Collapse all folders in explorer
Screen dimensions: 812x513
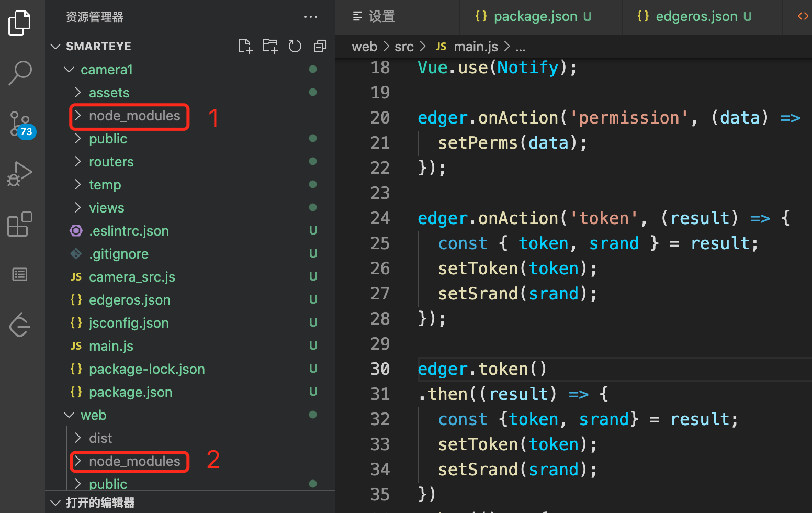click(x=320, y=46)
